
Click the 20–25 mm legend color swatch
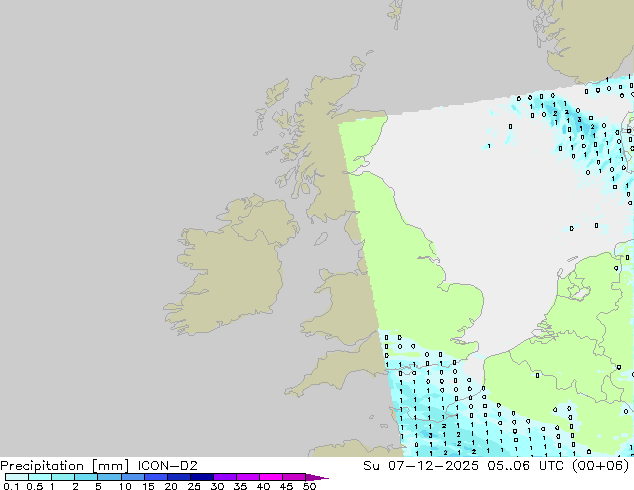coord(179,477)
